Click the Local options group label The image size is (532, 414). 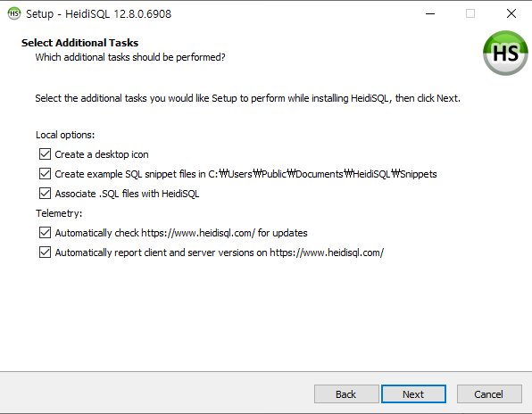click(x=65, y=135)
